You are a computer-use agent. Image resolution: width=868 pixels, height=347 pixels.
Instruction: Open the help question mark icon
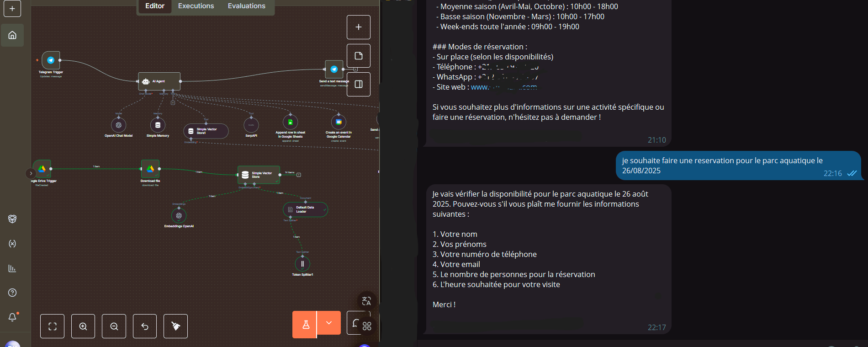(12, 293)
